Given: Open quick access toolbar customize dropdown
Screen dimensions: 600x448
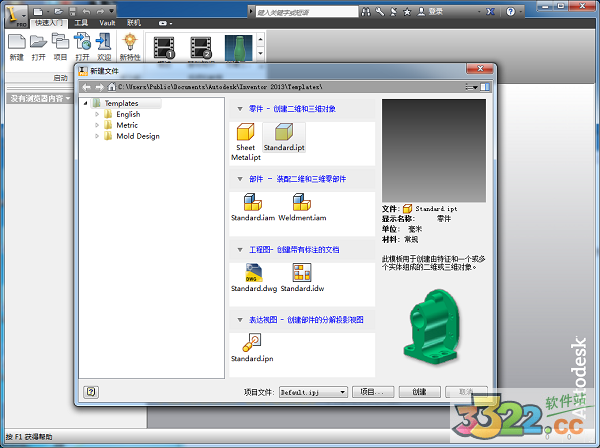Looking at the screenshot, I should tap(111, 11).
